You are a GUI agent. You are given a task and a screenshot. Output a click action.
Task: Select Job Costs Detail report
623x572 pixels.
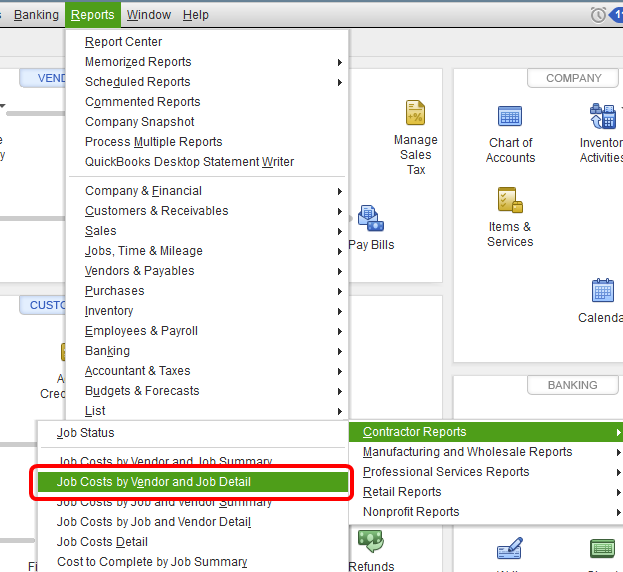193,542
